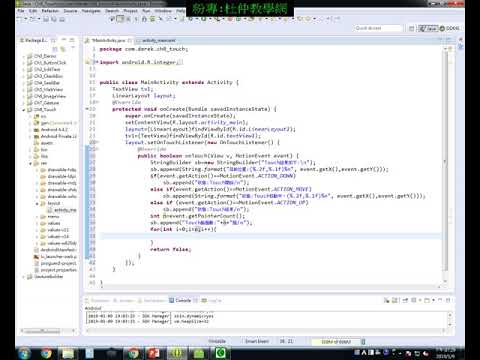Open the Run menu
480x360 pixels.
click(x=146, y=11)
